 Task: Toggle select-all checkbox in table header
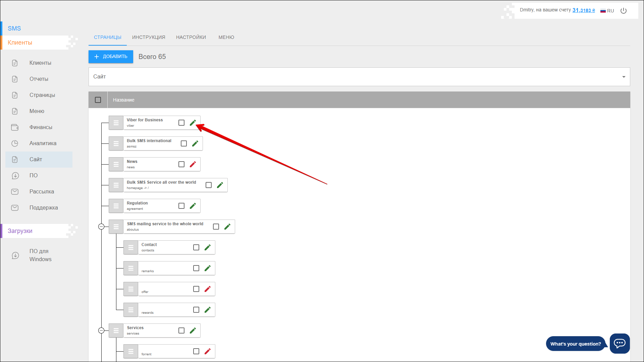coord(98,100)
